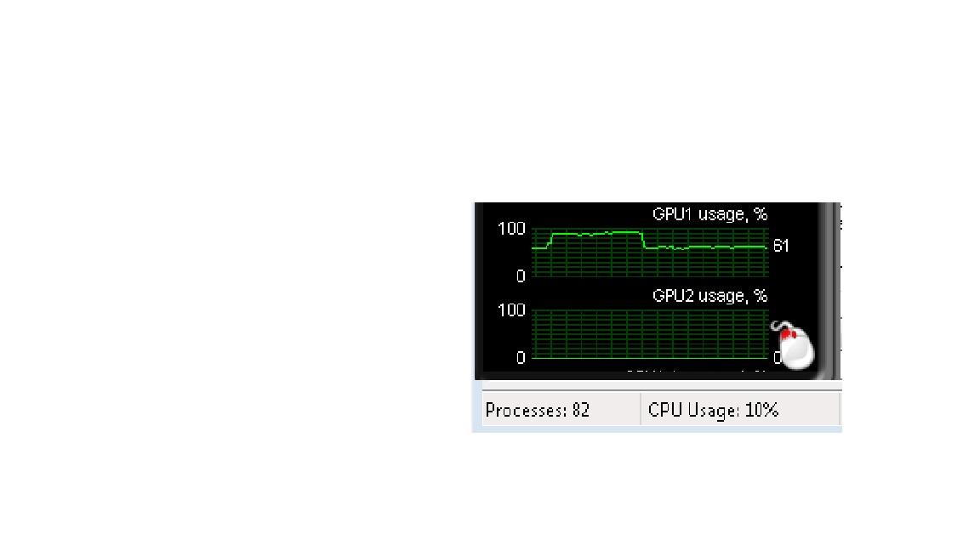Click the 100 axis label of GPU2
This screenshot has width=980, height=551.
click(x=511, y=310)
